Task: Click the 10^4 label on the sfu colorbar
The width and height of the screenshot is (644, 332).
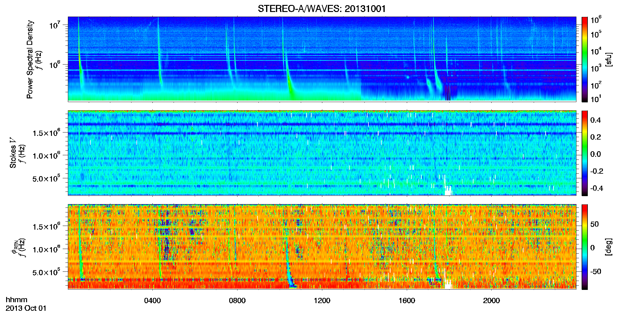Action: click(596, 51)
